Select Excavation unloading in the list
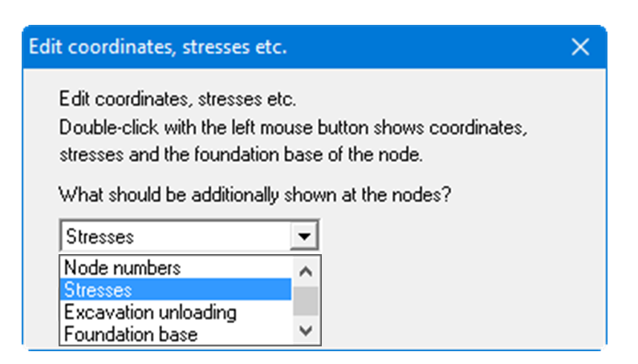Image resolution: width=638 pixels, height=364 pixels. pos(150,311)
